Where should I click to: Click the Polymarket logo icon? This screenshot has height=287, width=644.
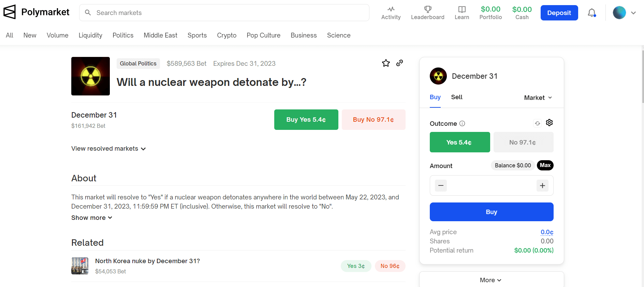10,12
